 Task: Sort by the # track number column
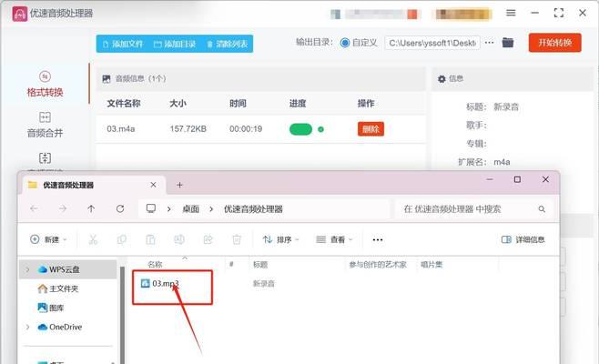coord(231,264)
